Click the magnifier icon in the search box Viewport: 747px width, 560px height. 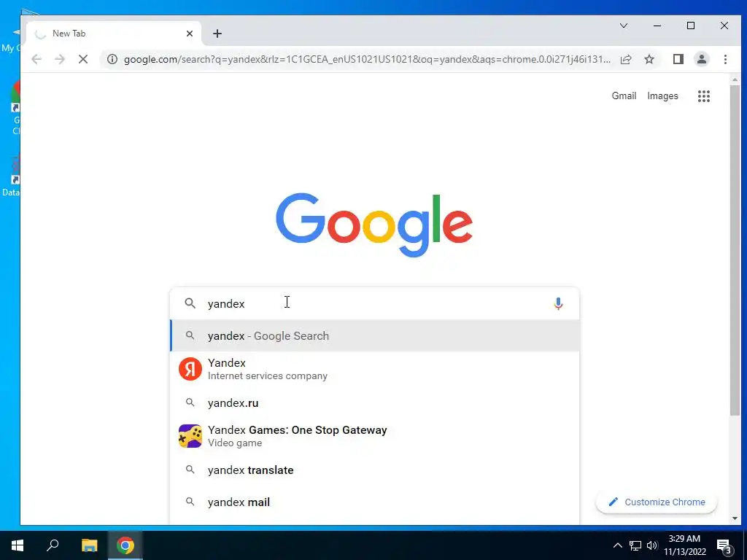190,303
